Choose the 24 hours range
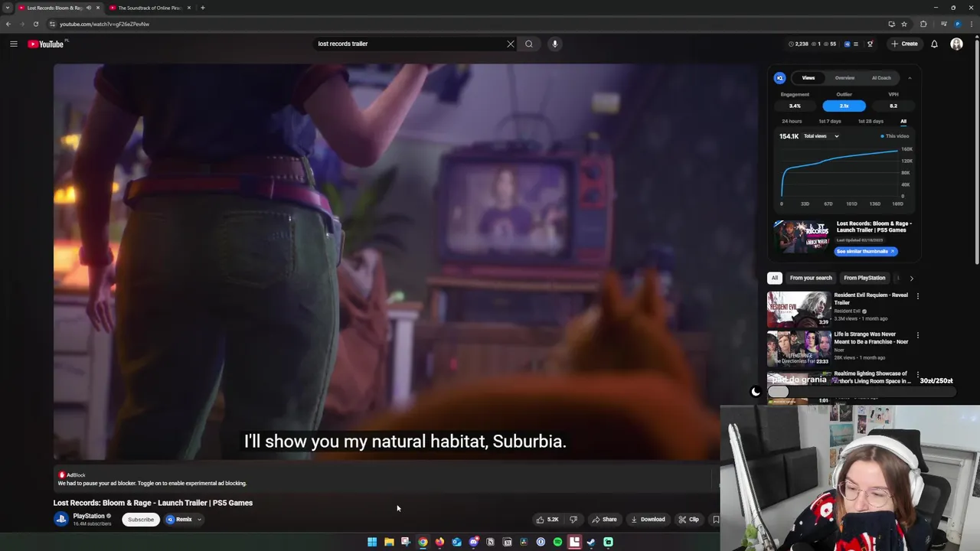Viewport: 980px width, 551px height. [792, 121]
